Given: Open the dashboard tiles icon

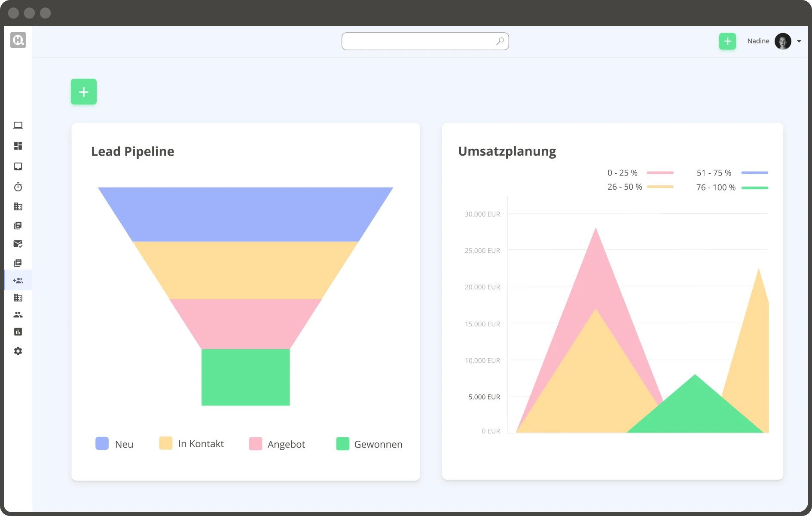Looking at the screenshot, I should click(x=18, y=146).
